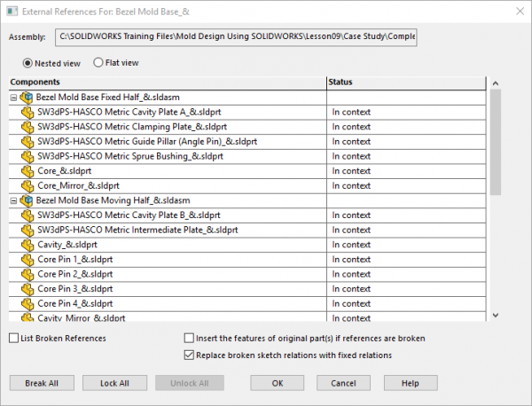
Task: Click the Guide Pillar (Angle Pin) part icon
Action: (27, 142)
